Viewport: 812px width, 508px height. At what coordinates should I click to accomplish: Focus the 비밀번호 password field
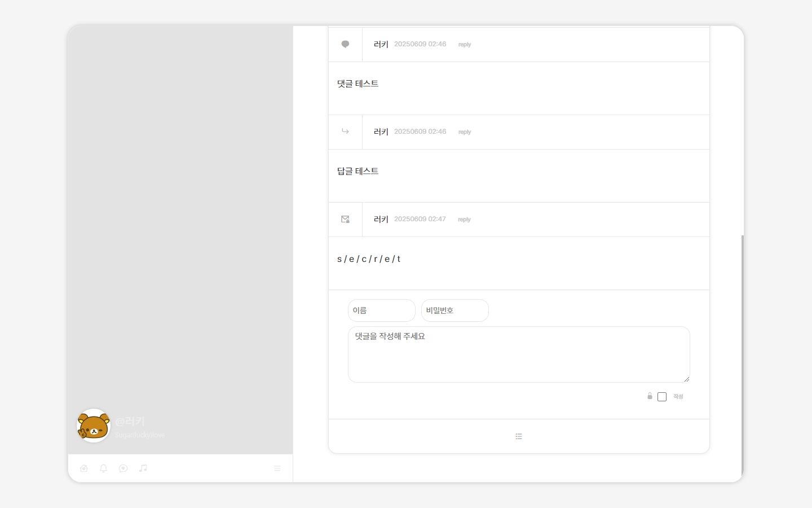[x=455, y=310]
